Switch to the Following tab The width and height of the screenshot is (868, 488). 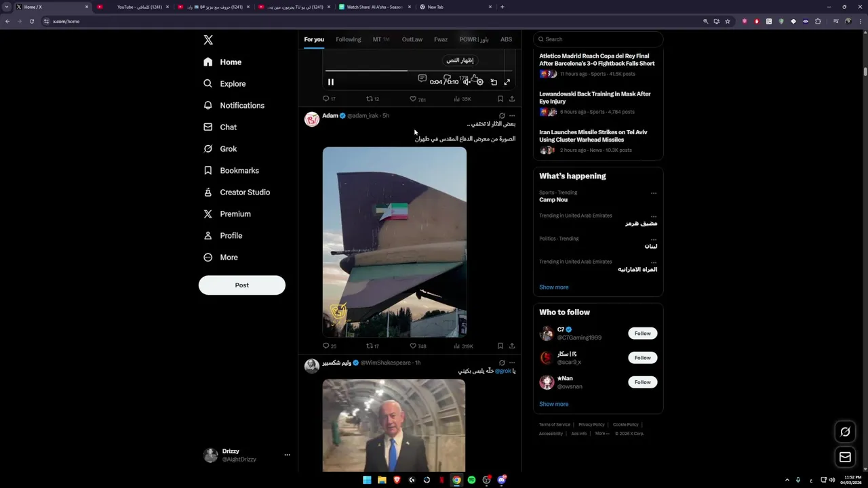pyautogui.click(x=349, y=39)
